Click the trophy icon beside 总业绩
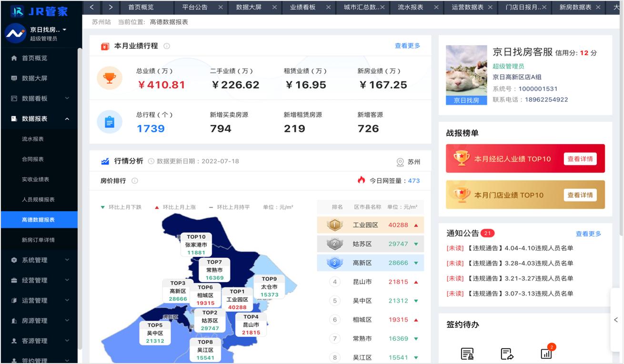Screen dimensions: 624x364 [109, 78]
